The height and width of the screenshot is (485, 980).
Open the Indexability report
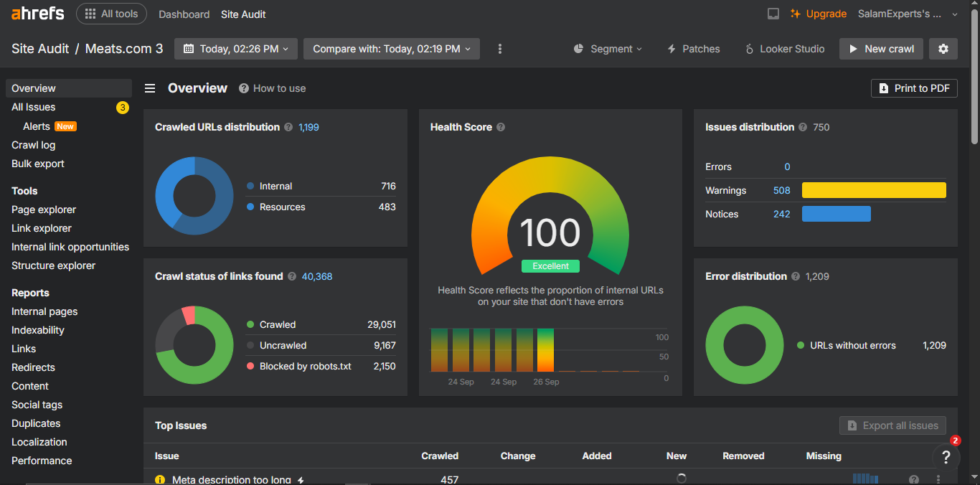coord(38,330)
